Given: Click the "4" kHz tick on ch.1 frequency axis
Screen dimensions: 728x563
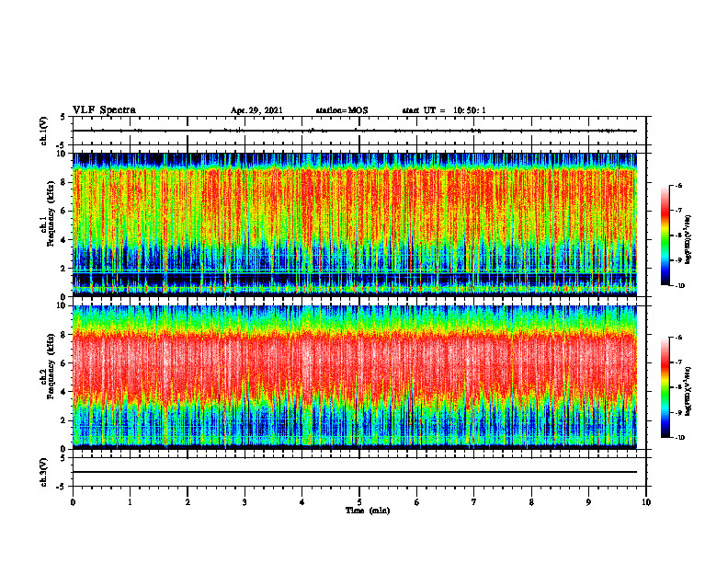Looking at the screenshot, I should tap(64, 240).
